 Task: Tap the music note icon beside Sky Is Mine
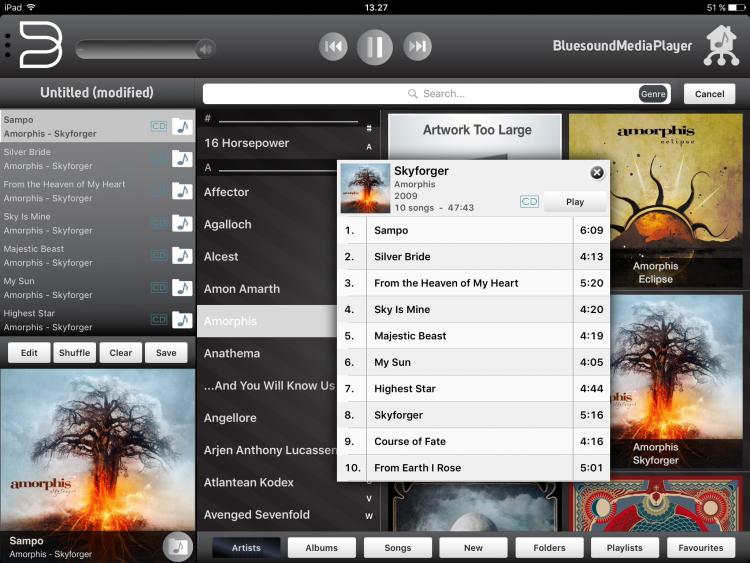pos(182,223)
